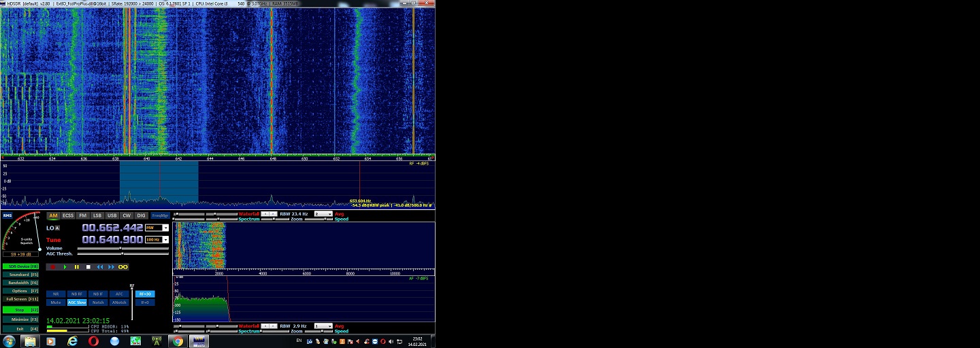Select the FM mode tab
980x348 pixels.
[82, 215]
